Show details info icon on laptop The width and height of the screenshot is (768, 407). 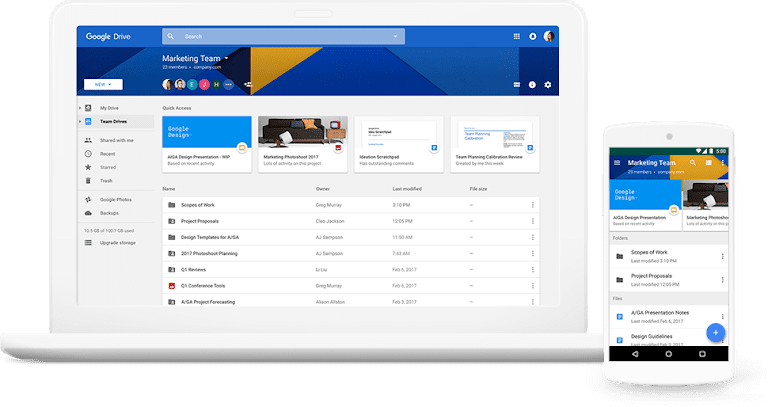click(532, 85)
